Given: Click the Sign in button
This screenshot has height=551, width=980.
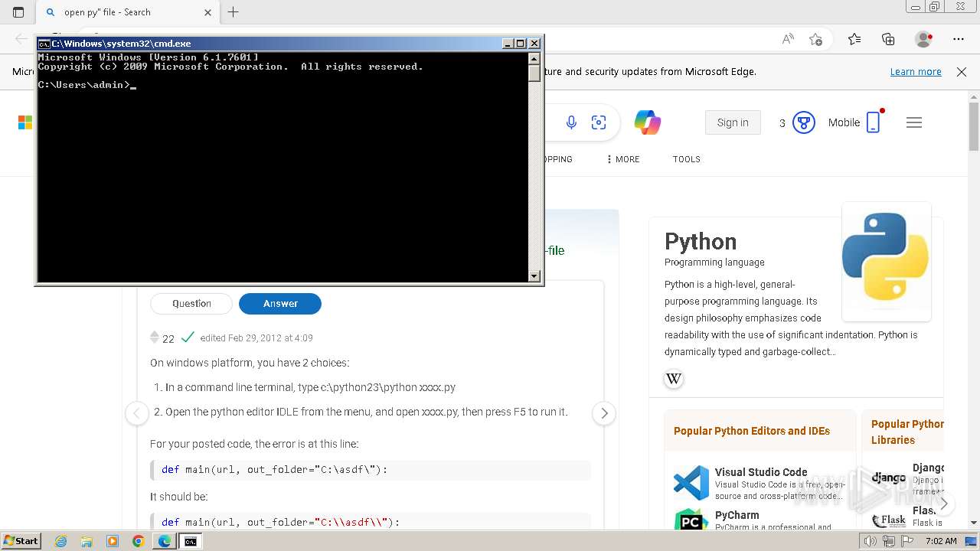Looking at the screenshot, I should (x=733, y=122).
